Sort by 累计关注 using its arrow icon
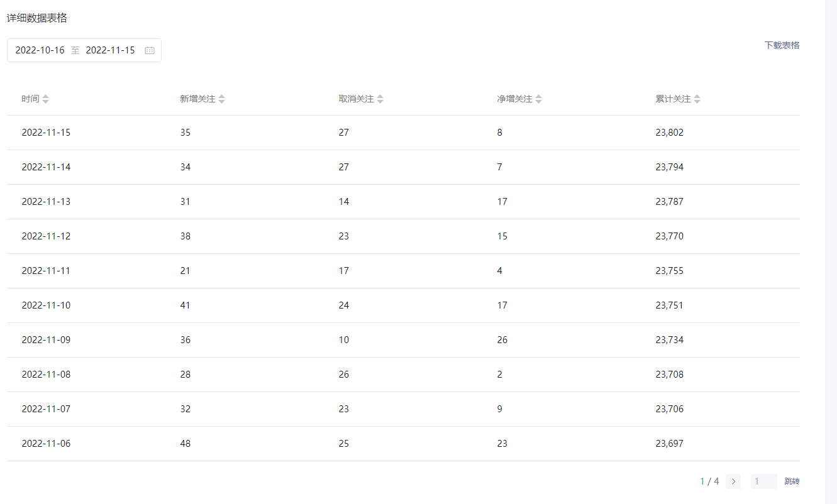 coord(697,99)
